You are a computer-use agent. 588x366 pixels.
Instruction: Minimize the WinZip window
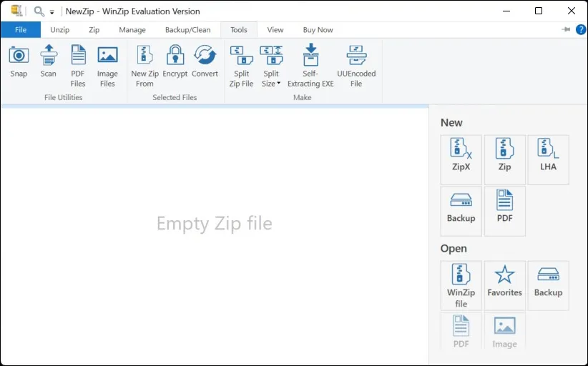506,11
